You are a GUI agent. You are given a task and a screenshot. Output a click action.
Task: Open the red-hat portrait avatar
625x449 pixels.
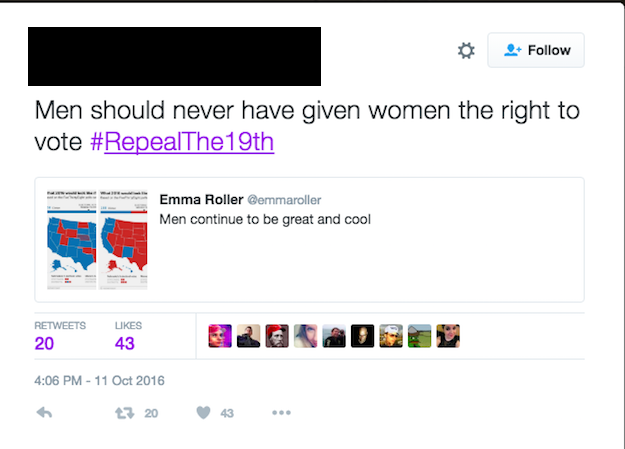[x=277, y=336]
